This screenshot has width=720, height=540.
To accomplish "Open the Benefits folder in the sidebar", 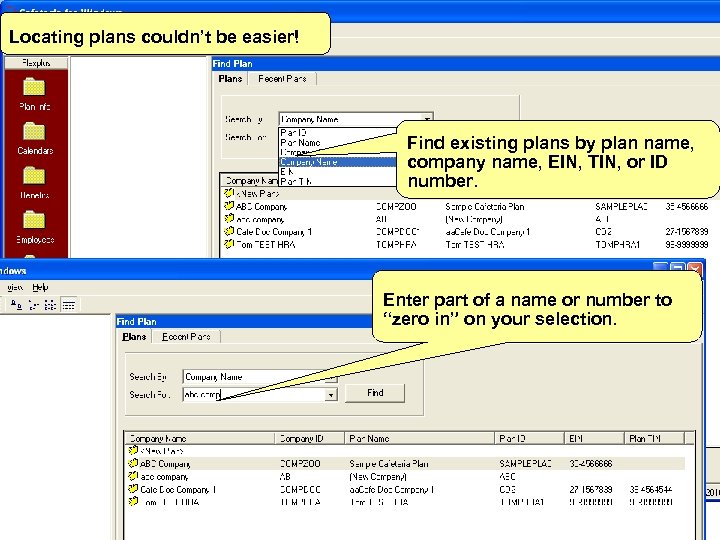I will coord(34,182).
